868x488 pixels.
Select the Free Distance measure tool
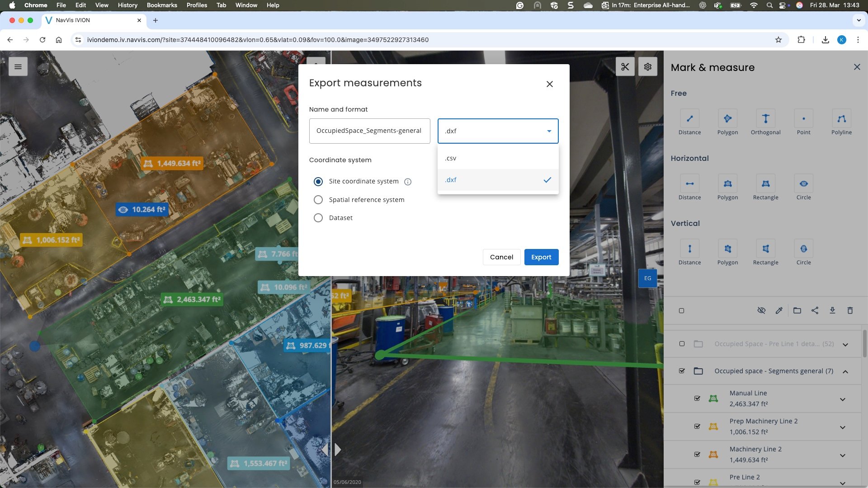click(689, 119)
